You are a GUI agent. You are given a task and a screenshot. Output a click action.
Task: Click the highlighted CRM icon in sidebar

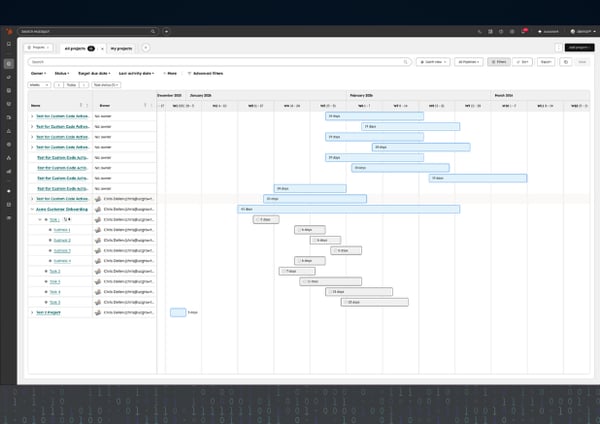(9, 64)
